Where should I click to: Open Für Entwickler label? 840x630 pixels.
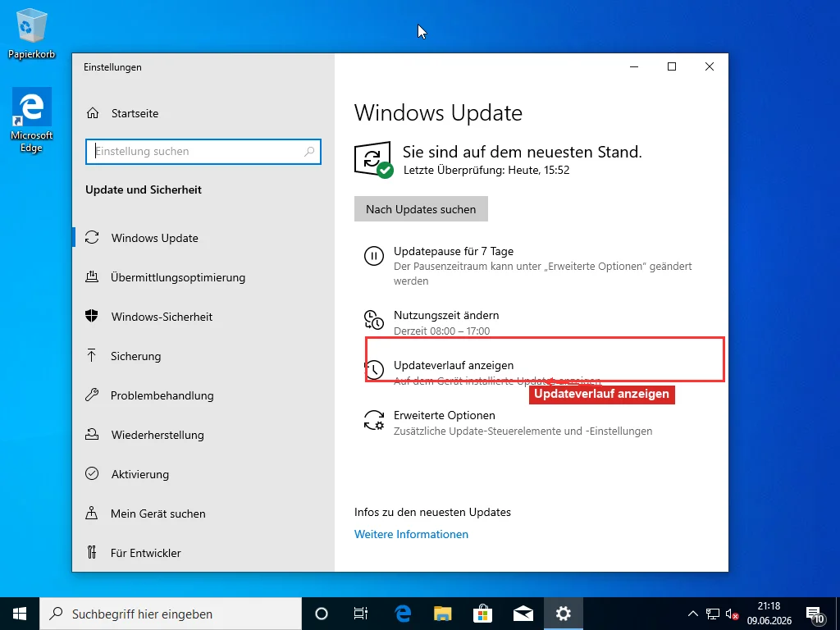point(146,553)
